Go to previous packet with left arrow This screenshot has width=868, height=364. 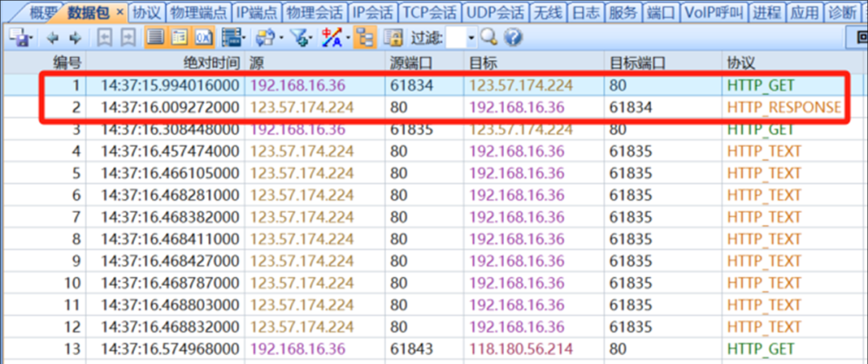point(52,38)
